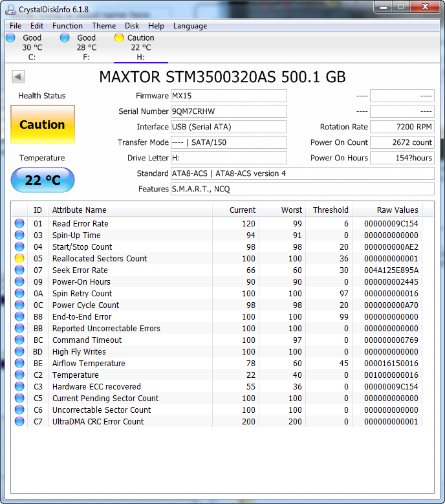Click the Features field S.M.A.R.T., NCQ

coord(302,189)
